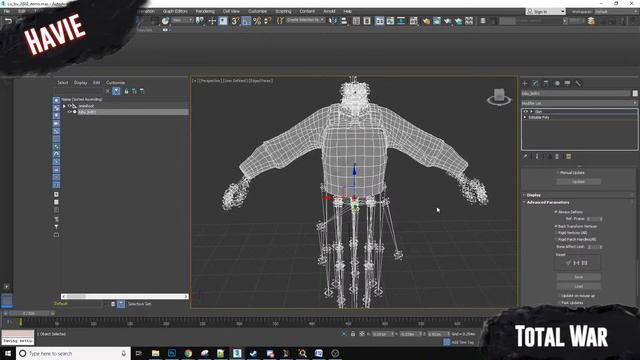Click the Mirror tool icon

(x=333, y=20)
